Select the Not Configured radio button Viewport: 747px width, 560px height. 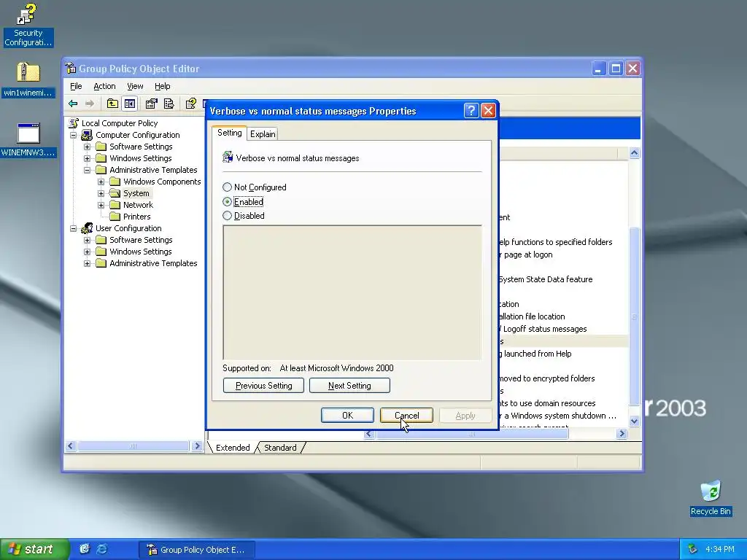point(228,187)
